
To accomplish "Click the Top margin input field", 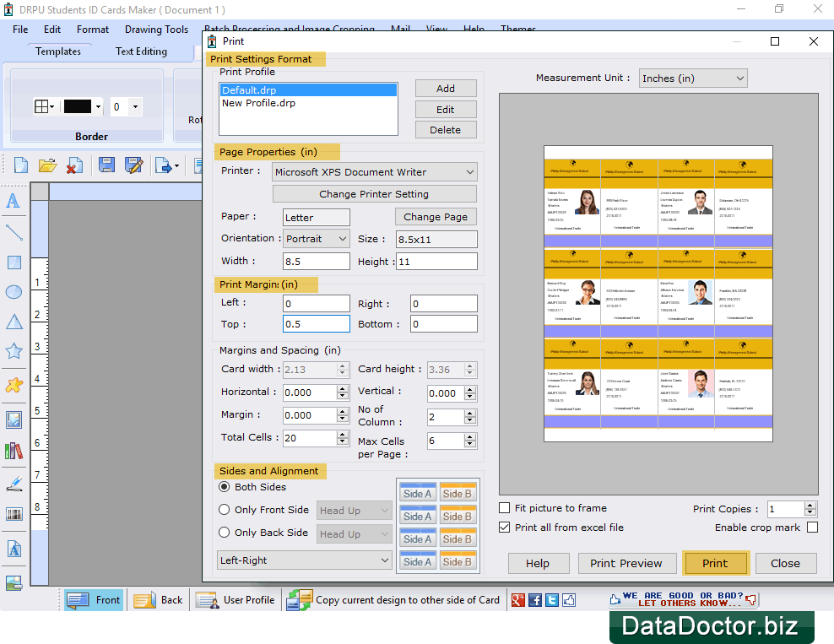I will pos(317,324).
